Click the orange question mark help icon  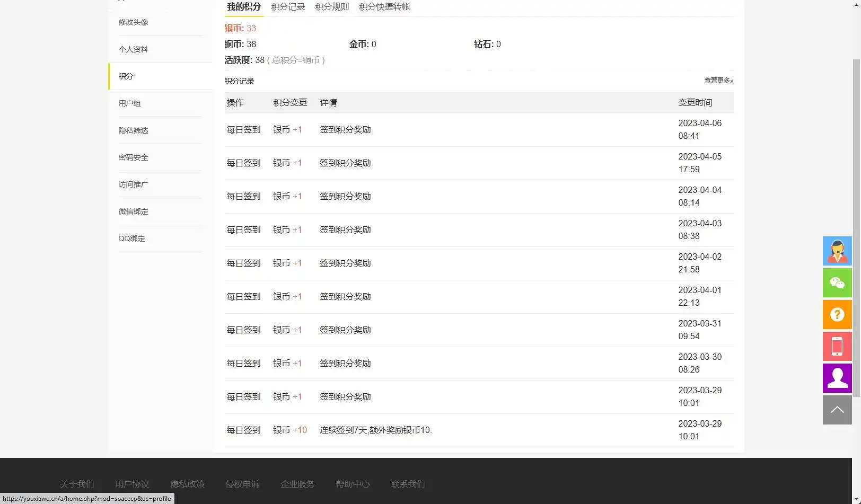click(837, 314)
